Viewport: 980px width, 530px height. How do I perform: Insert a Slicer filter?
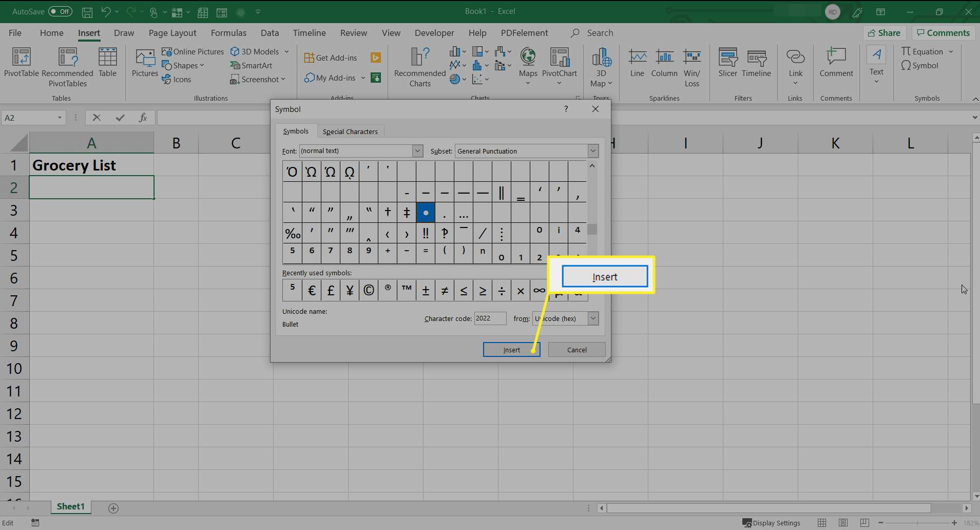click(727, 62)
